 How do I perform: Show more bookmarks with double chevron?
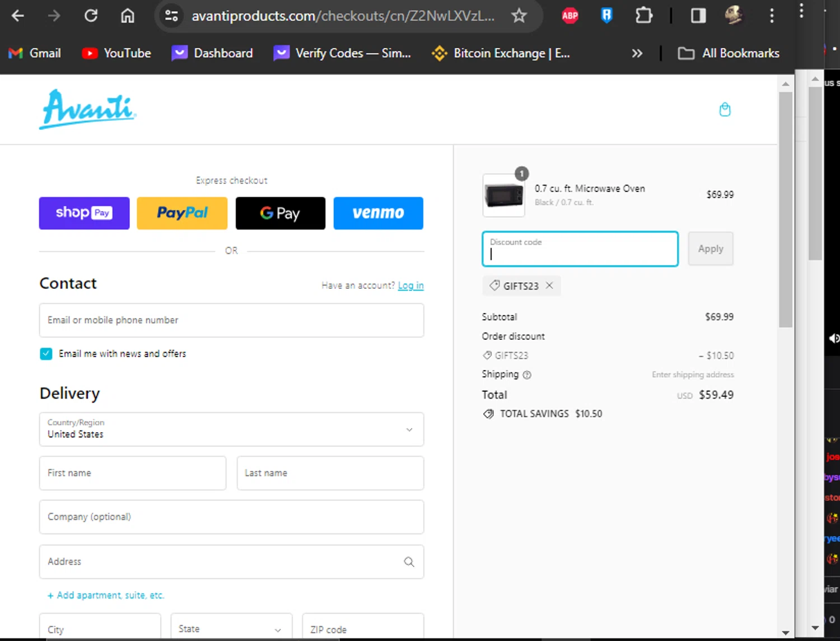tap(637, 53)
